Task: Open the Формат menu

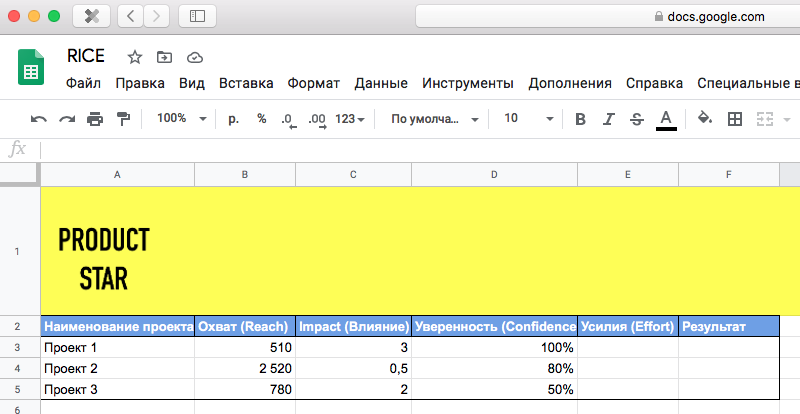Action: tap(313, 83)
